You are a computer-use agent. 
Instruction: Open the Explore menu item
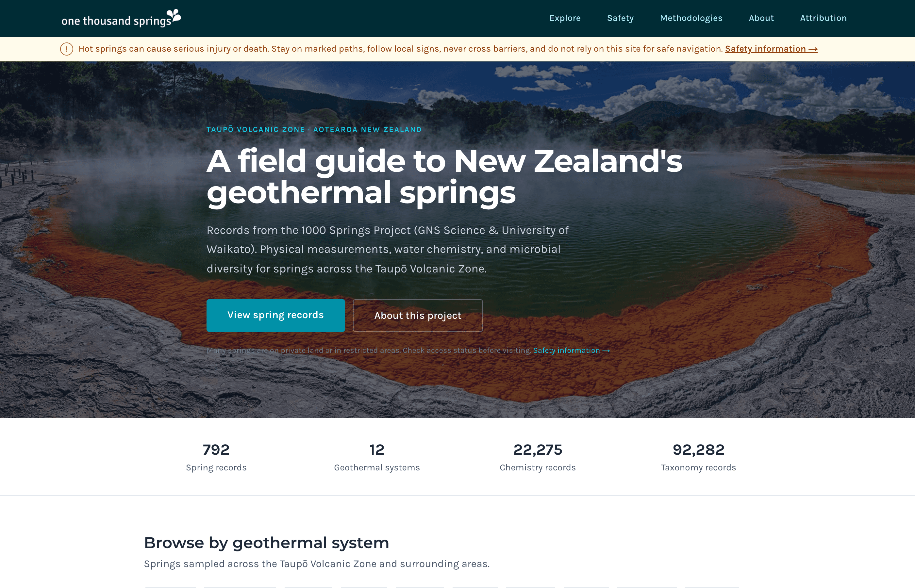pos(565,18)
